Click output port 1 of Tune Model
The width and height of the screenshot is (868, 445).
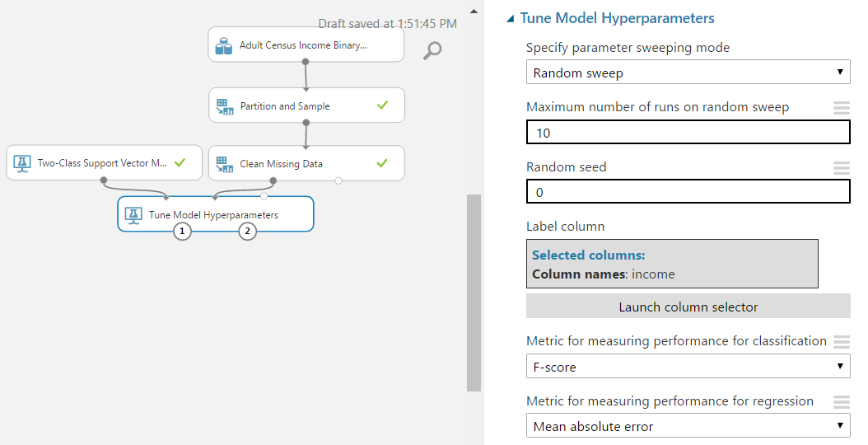pyautogui.click(x=182, y=231)
